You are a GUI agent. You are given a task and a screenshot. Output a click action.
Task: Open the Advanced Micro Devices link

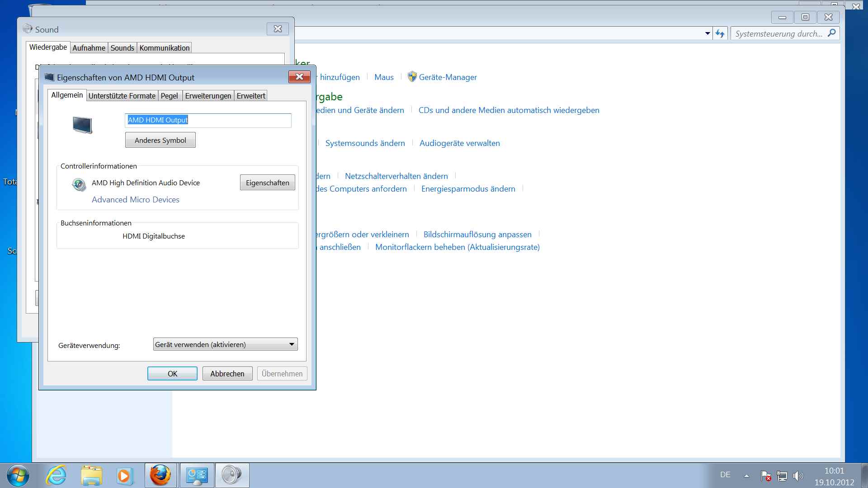[136, 200]
